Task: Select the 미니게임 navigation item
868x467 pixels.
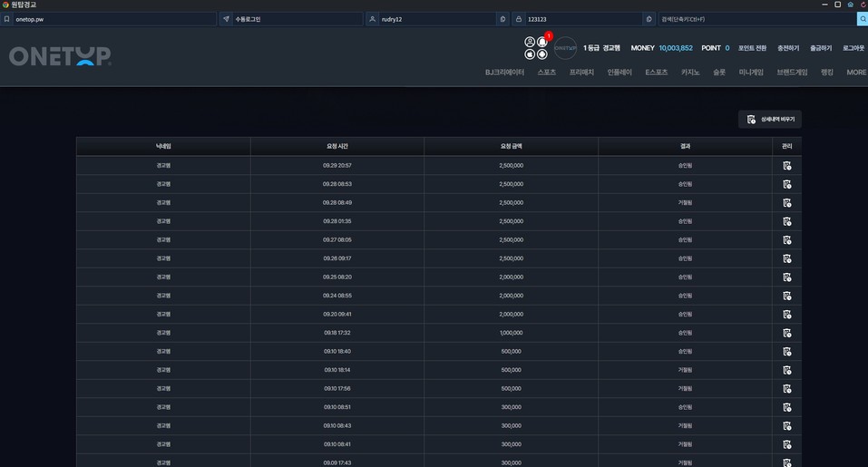Action: 751,73
